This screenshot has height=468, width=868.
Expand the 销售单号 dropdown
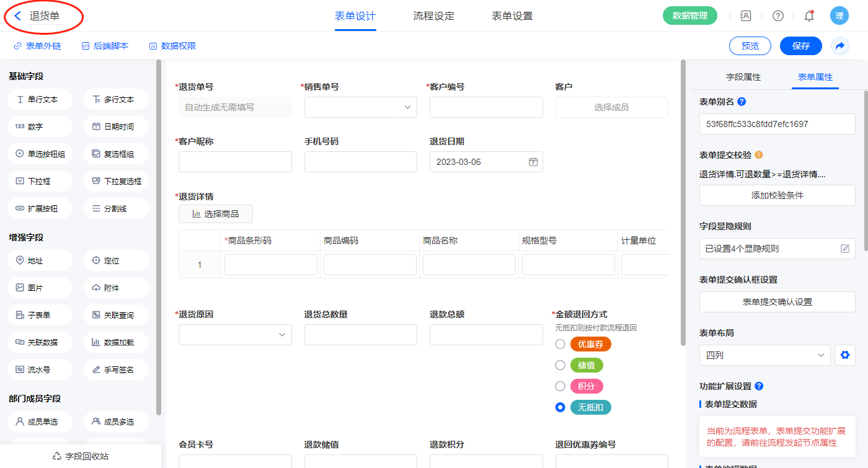[360, 107]
